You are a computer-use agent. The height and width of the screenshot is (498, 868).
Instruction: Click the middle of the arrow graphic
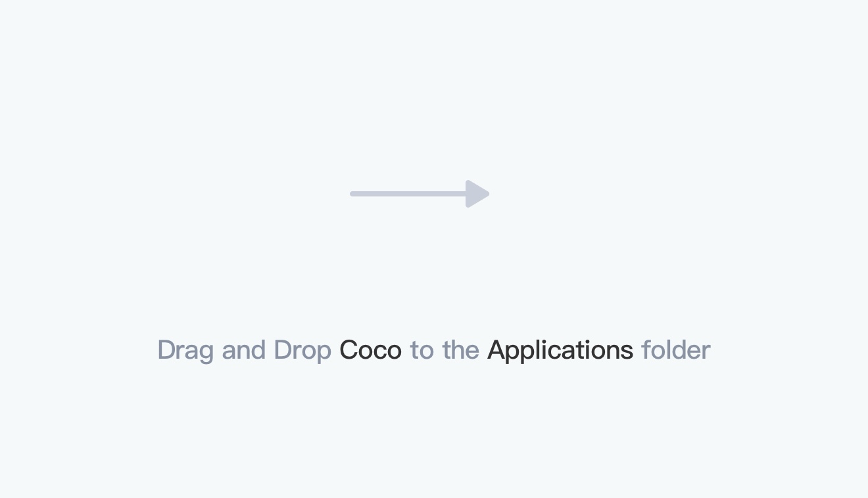(x=420, y=194)
